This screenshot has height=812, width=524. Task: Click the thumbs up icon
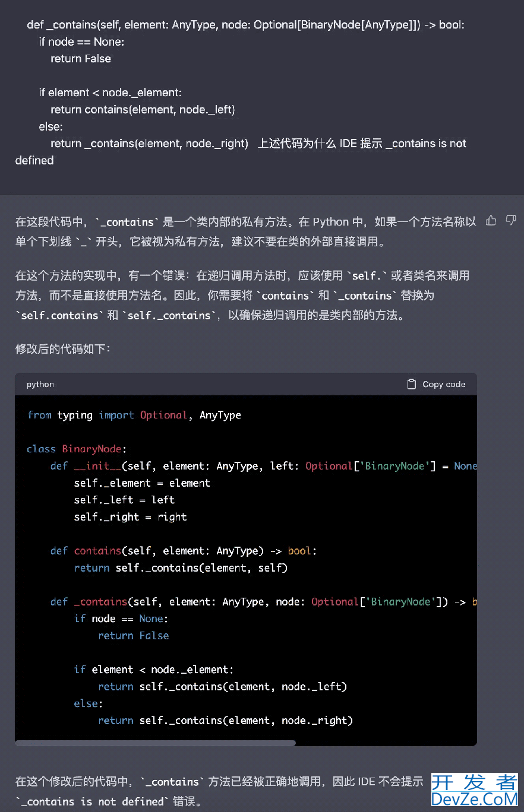491,221
